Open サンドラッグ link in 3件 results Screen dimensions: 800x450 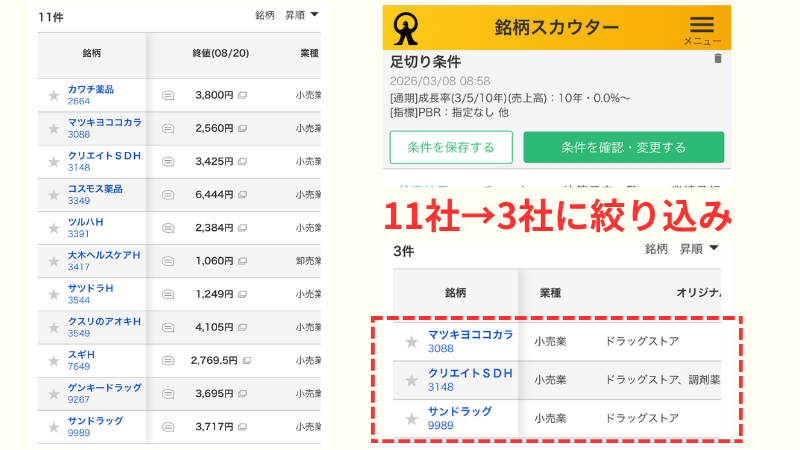460,418
